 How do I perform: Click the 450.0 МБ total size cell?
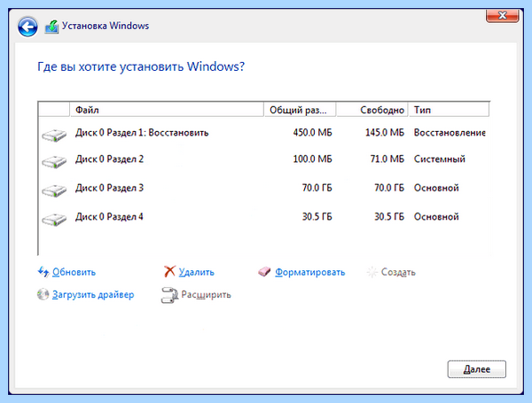coord(312,133)
